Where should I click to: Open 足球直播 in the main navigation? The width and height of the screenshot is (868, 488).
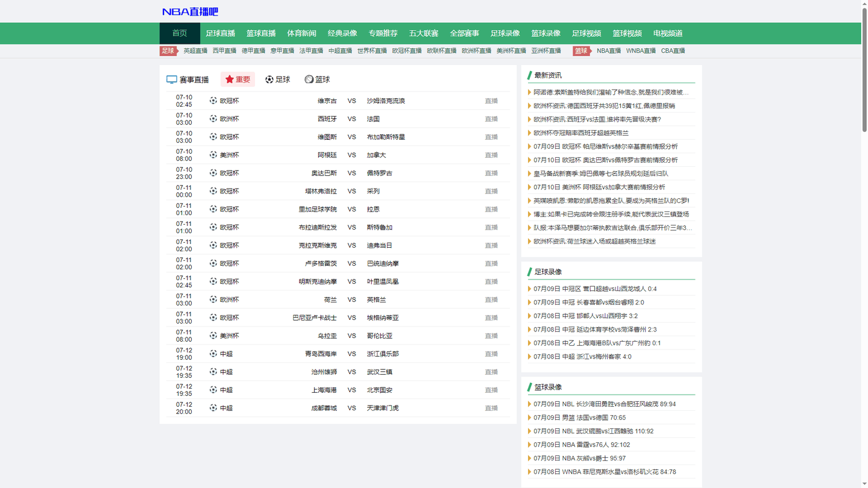coord(221,33)
